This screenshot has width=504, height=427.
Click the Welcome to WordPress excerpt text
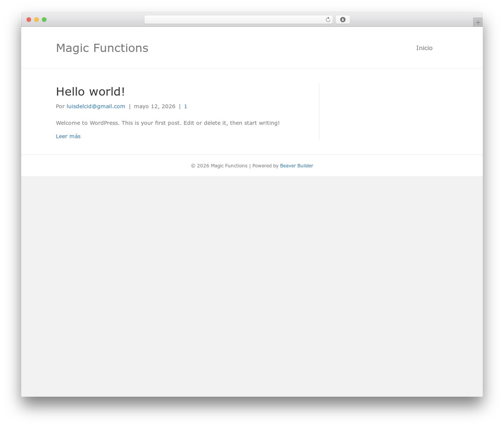pos(168,123)
